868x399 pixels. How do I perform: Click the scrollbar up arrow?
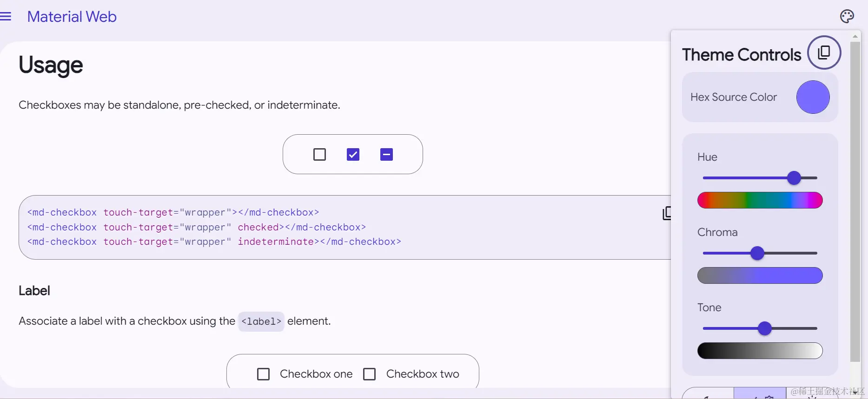pyautogui.click(x=855, y=36)
